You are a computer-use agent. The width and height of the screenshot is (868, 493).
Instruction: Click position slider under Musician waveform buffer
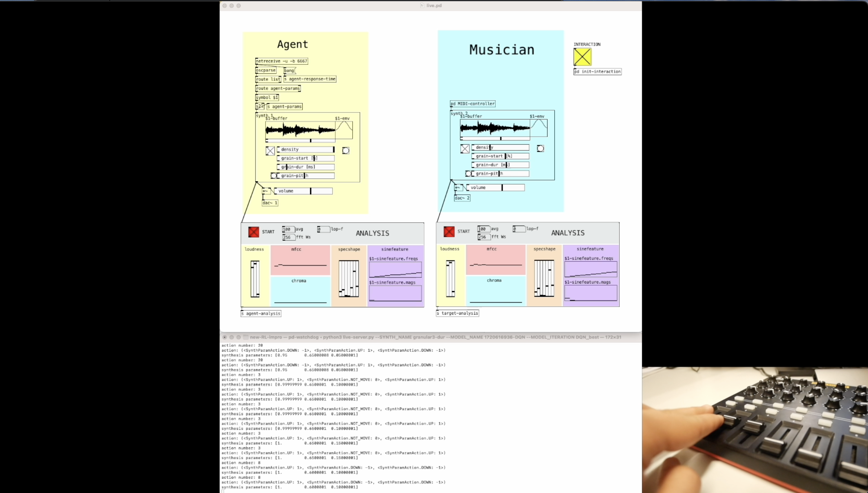coord(495,138)
